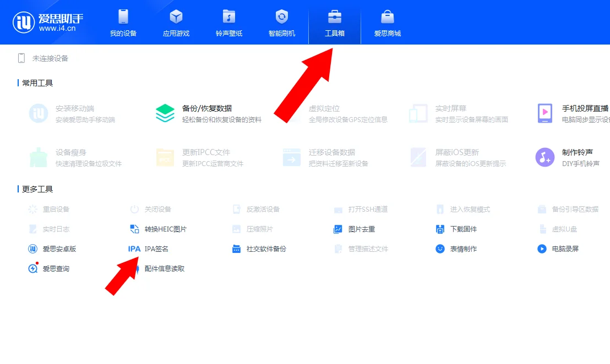Open the 应用游戏 section

pyautogui.click(x=176, y=22)
